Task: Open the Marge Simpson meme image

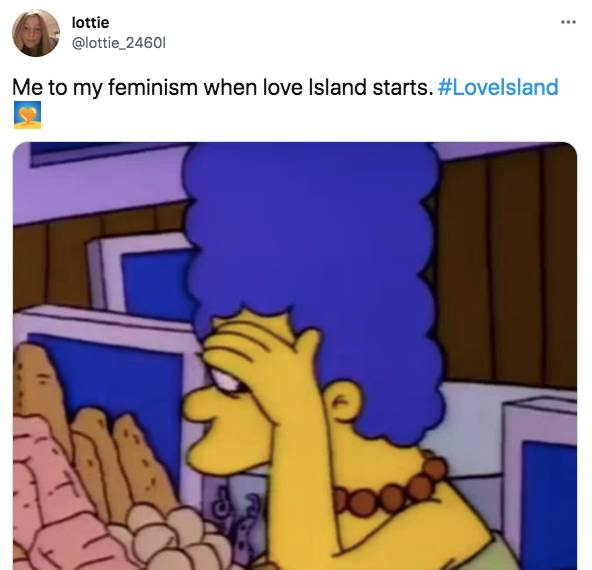Action: click(x=295, y=356)
